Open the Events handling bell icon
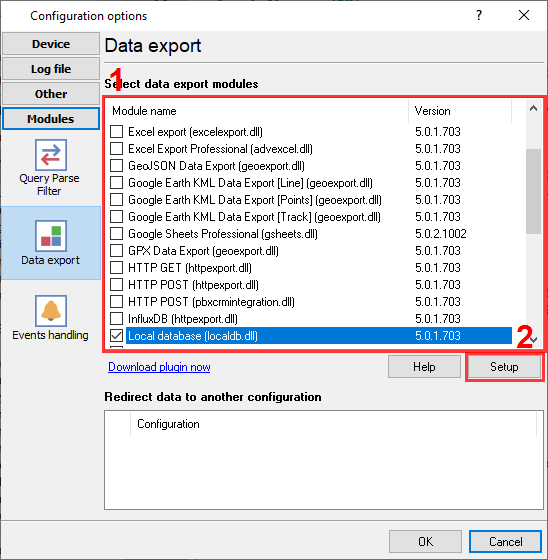Viewport: 548px width, 560px height. (x=50, y=311)
